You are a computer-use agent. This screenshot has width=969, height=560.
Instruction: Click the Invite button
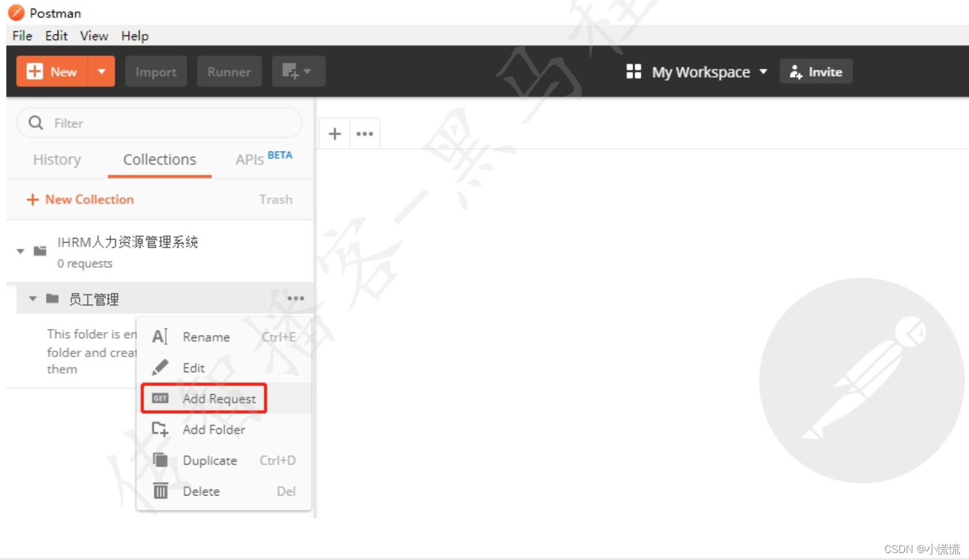pyautogui.click(x=816, y=71)
